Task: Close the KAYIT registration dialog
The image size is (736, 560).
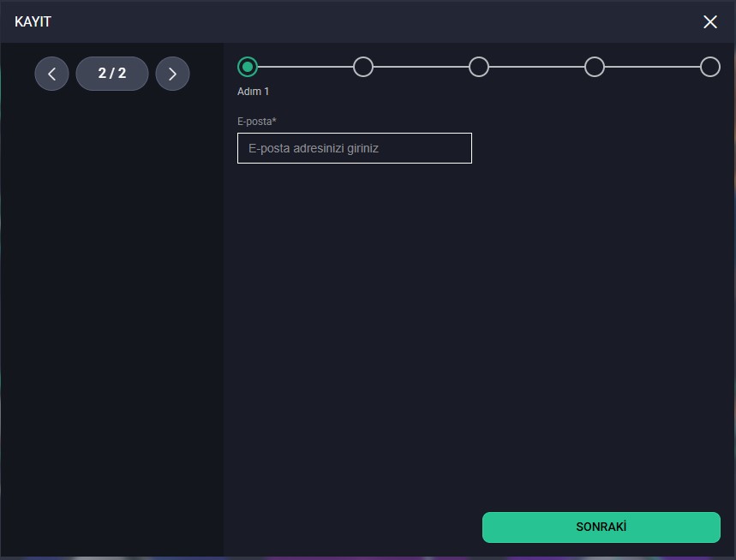Action: point(709,22)
